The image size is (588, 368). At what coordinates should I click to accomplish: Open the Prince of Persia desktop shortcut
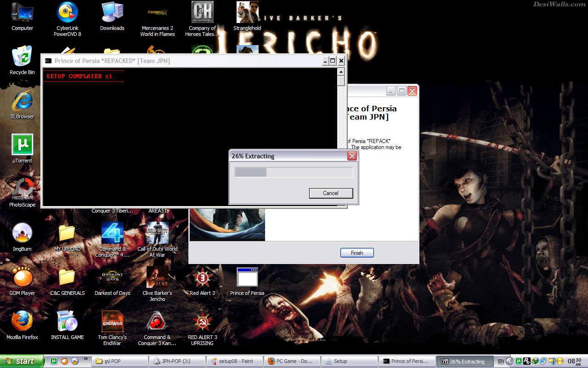tap(247, 282)
